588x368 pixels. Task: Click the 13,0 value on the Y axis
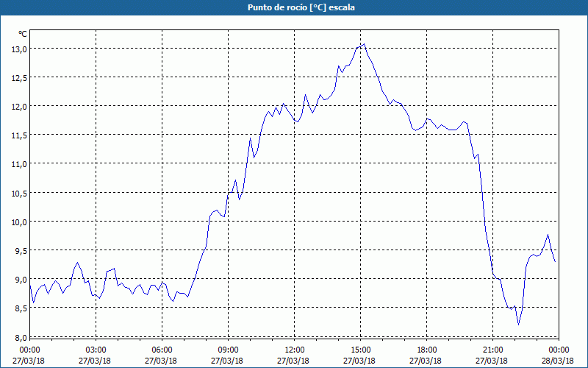(19, 49)
